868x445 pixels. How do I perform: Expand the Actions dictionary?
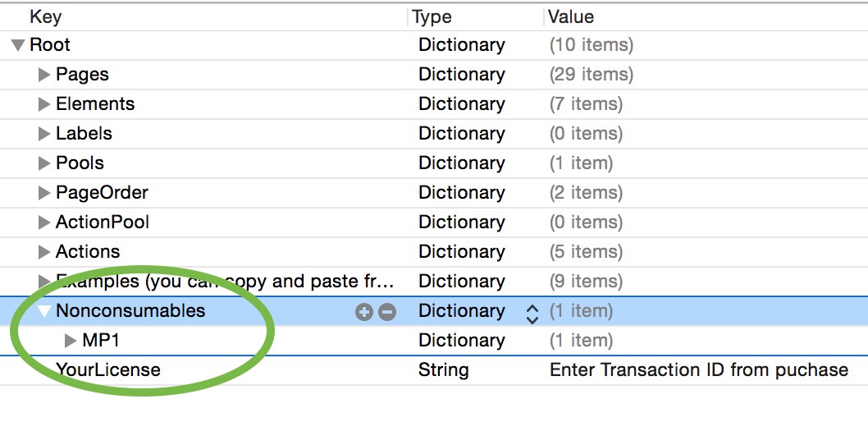coord(45,252)
